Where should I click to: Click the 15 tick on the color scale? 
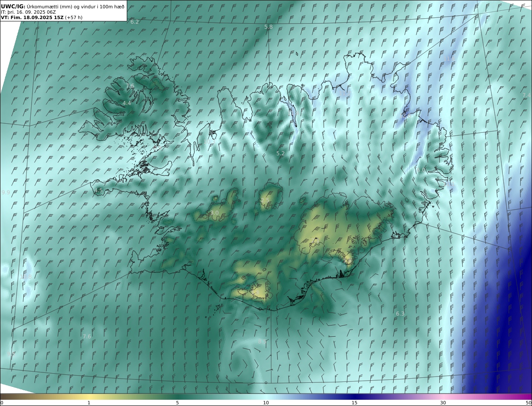click(x=355, y=403)
